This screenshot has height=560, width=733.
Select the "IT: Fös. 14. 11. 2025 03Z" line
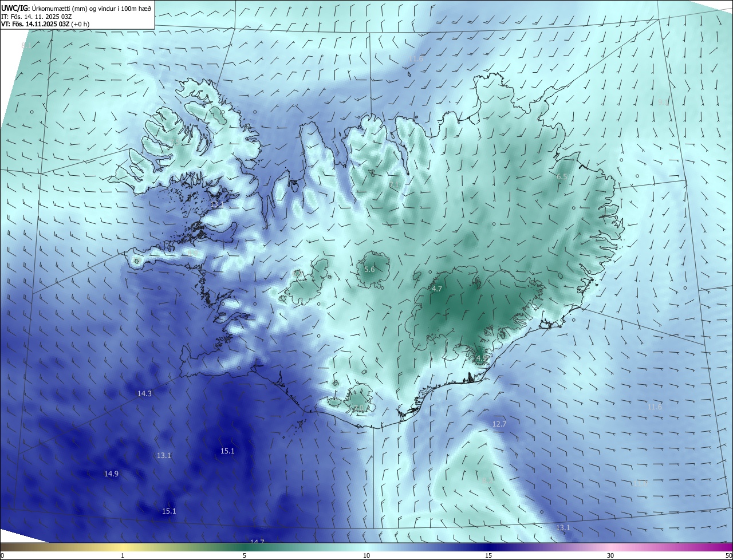click(x=37, y=16)
